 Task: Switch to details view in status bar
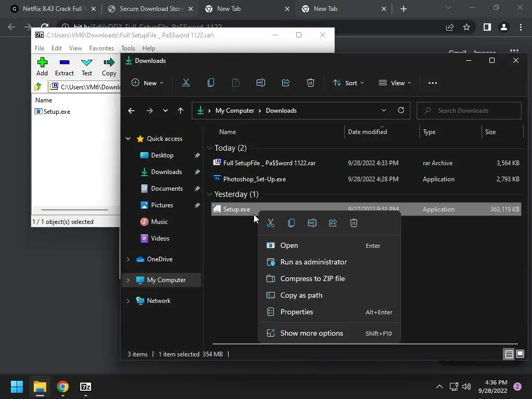point(509,354)
